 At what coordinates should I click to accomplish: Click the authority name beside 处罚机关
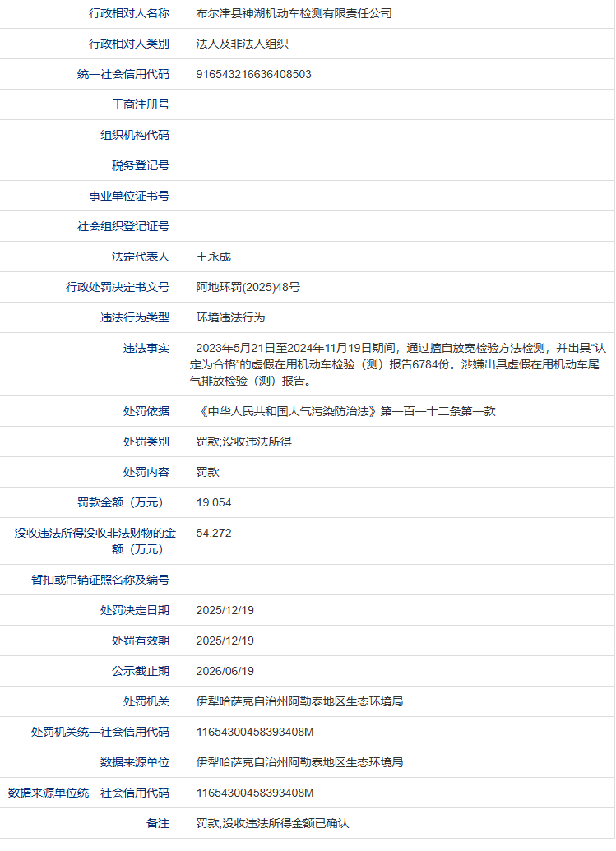point(299,701)
